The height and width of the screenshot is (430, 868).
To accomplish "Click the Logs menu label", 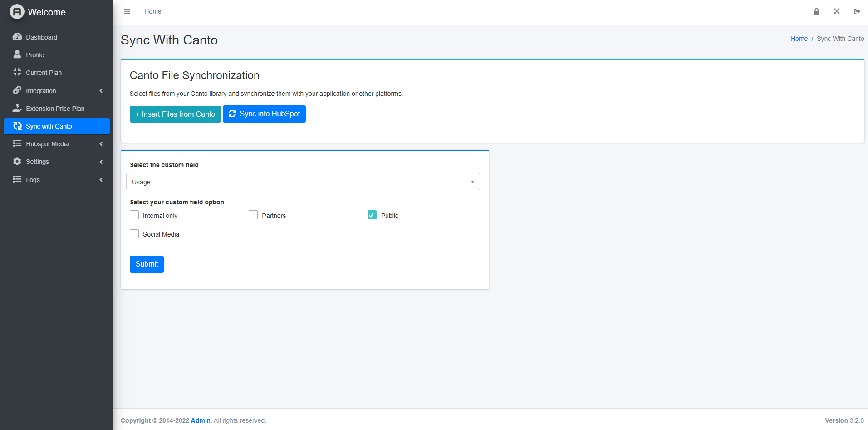I will [33, 180].
